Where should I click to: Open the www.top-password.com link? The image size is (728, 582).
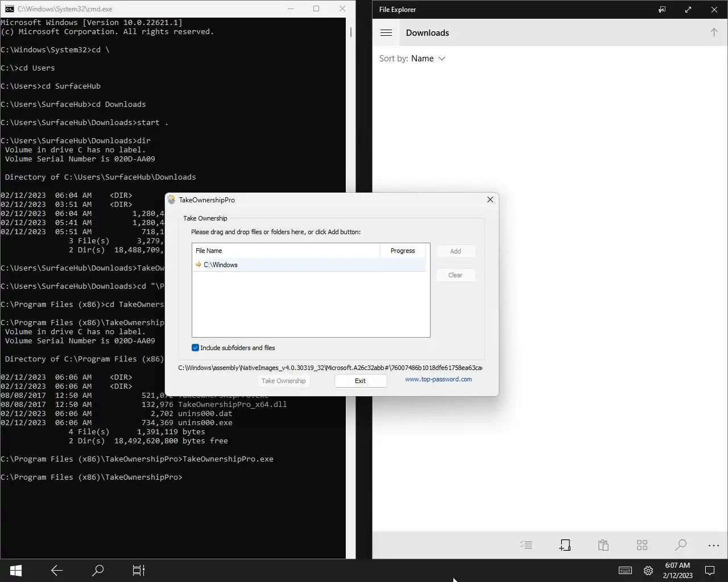[439, 379]
